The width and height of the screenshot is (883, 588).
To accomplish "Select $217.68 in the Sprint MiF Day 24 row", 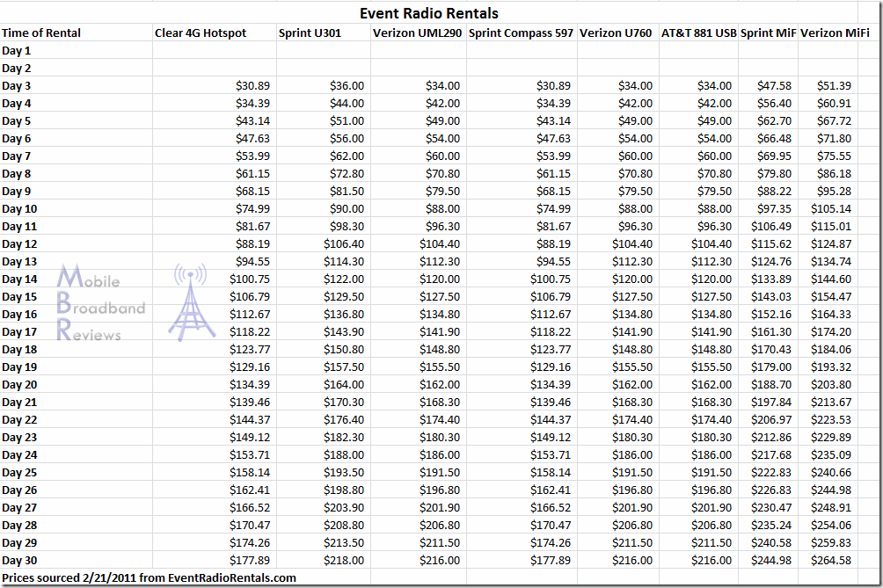I will [771, 454].
